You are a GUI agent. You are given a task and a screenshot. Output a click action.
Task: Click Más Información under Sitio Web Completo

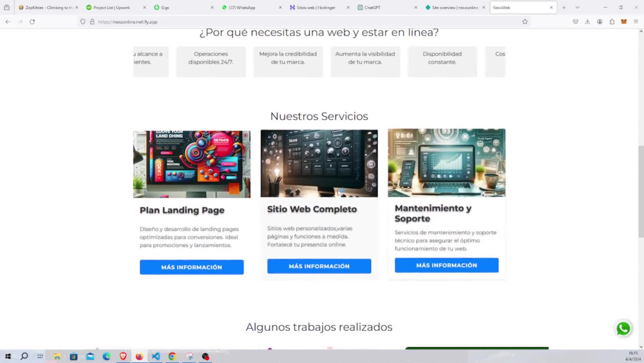[319, 266]
